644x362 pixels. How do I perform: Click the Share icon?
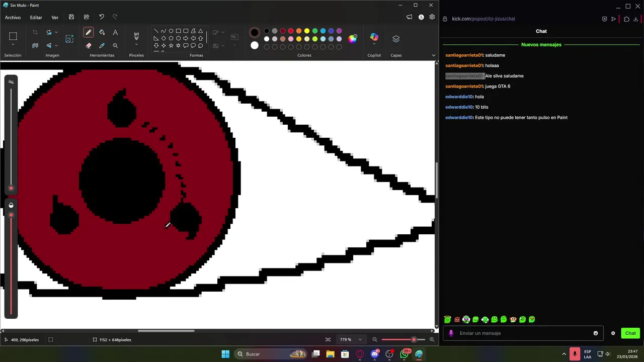coord(87,17)
